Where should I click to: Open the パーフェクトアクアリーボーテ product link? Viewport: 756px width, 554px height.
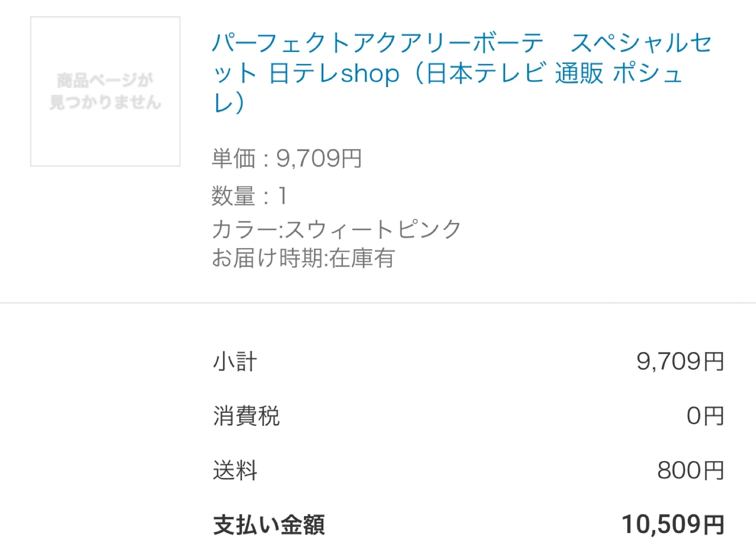point(377,43)
